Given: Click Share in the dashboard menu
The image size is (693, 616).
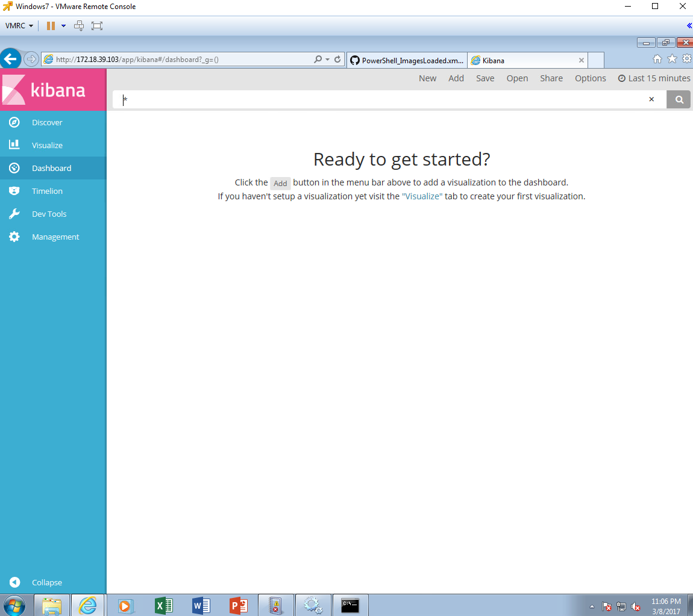Looking at the screenshot, I should (551, 78).
